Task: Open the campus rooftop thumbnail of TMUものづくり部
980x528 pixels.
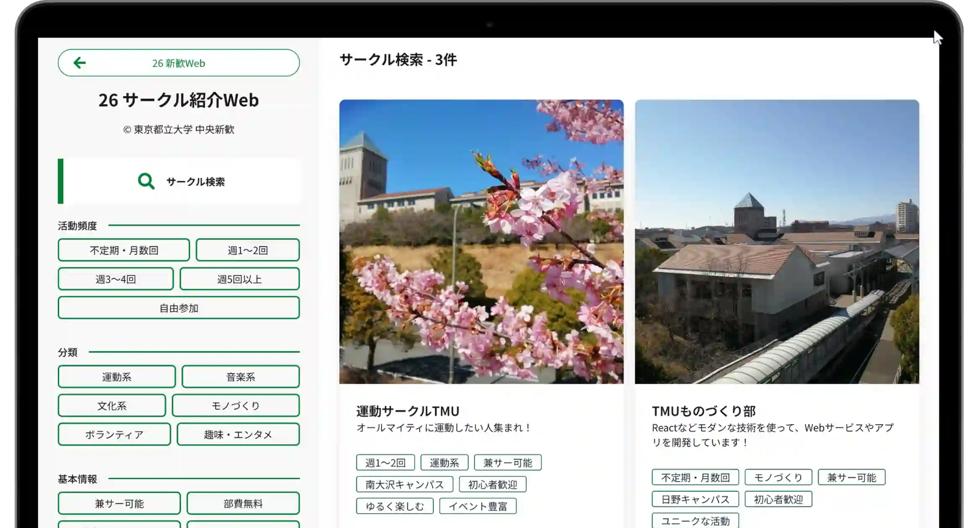Action: point(777,241)
